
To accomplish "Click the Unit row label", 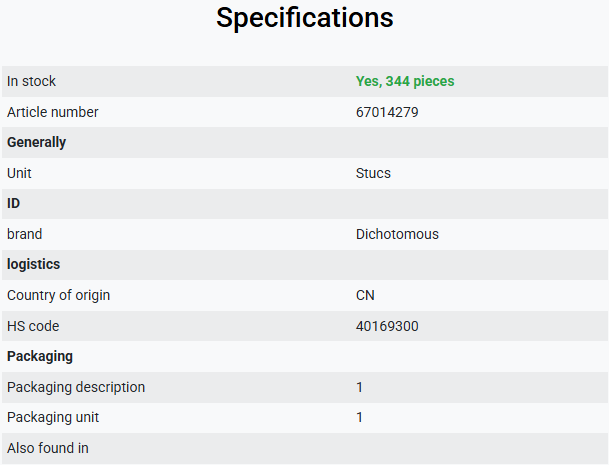I will coord(19,173).
